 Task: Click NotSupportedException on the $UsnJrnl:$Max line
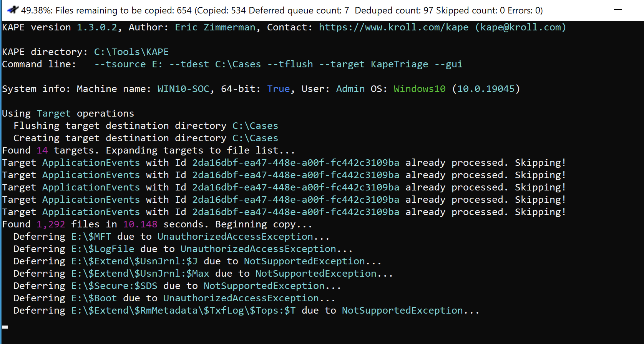click(316, 274)
